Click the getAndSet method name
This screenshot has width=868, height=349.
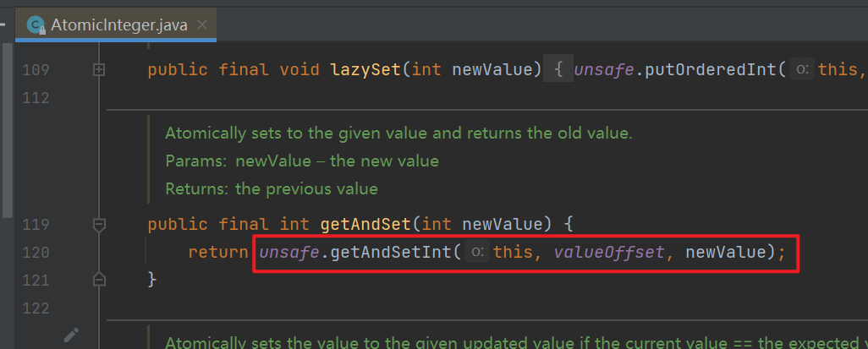point(365,225)
